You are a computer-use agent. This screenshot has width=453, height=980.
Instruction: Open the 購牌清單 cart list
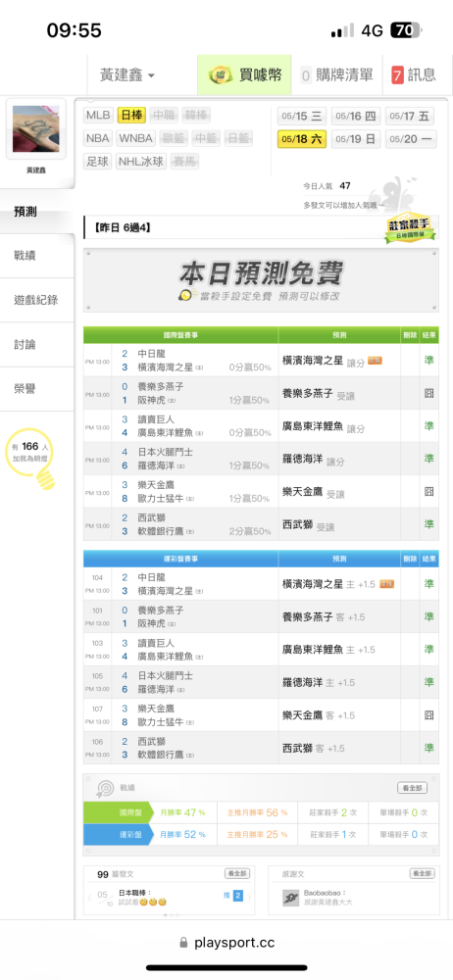point(336,75)
